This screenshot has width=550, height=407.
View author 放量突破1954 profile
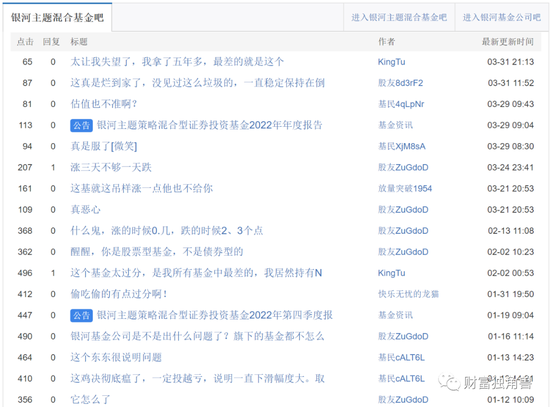pyautogui.click(x=405, y=188)
